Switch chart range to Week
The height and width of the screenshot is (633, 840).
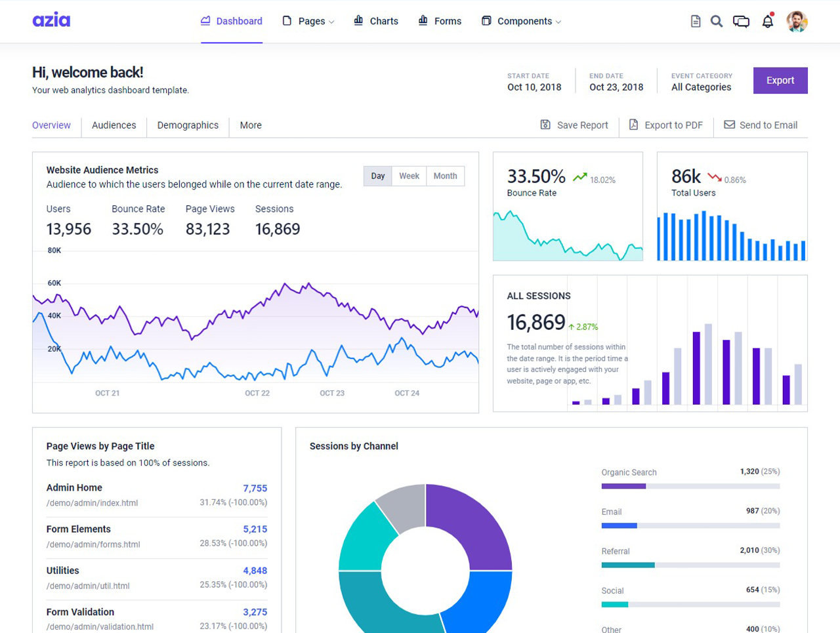point(409,176)
